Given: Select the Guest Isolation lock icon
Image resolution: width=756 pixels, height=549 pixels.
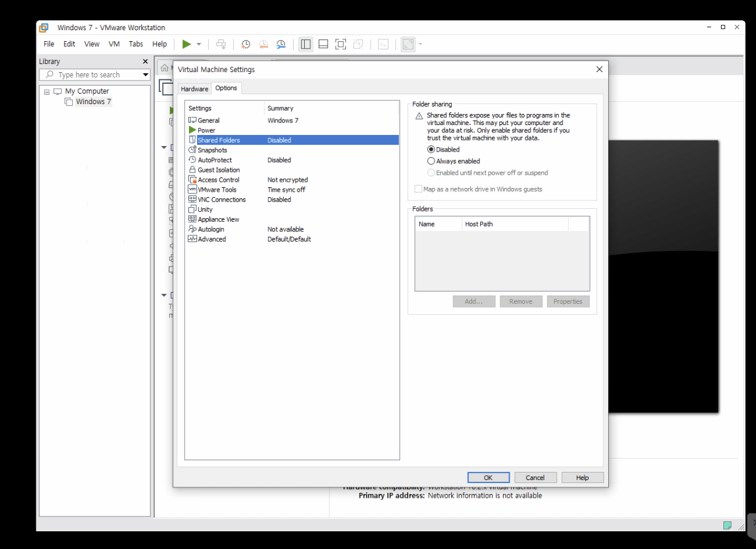Looking at the screenshot, I should pos(192,169).
